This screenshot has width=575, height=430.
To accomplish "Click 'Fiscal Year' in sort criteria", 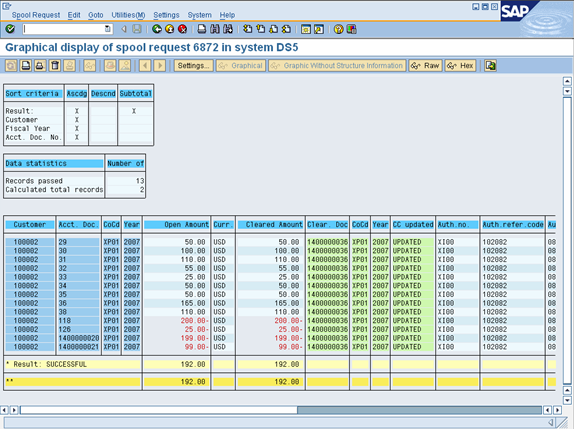I will pos(28,128).
